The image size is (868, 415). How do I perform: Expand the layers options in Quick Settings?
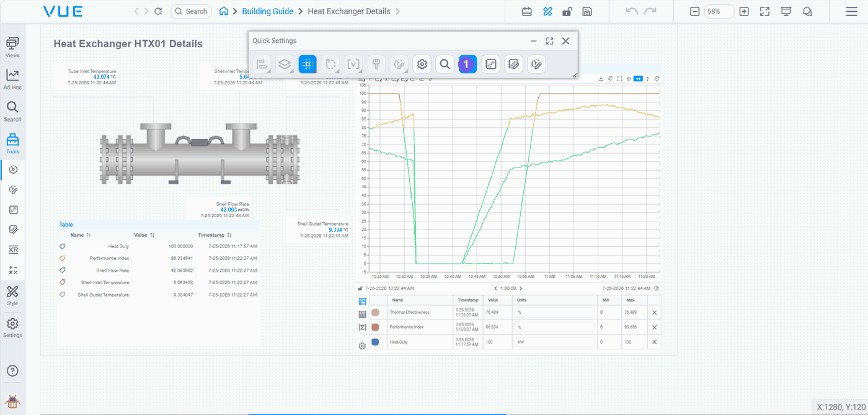pyautogui.click(x=285, y=64)
